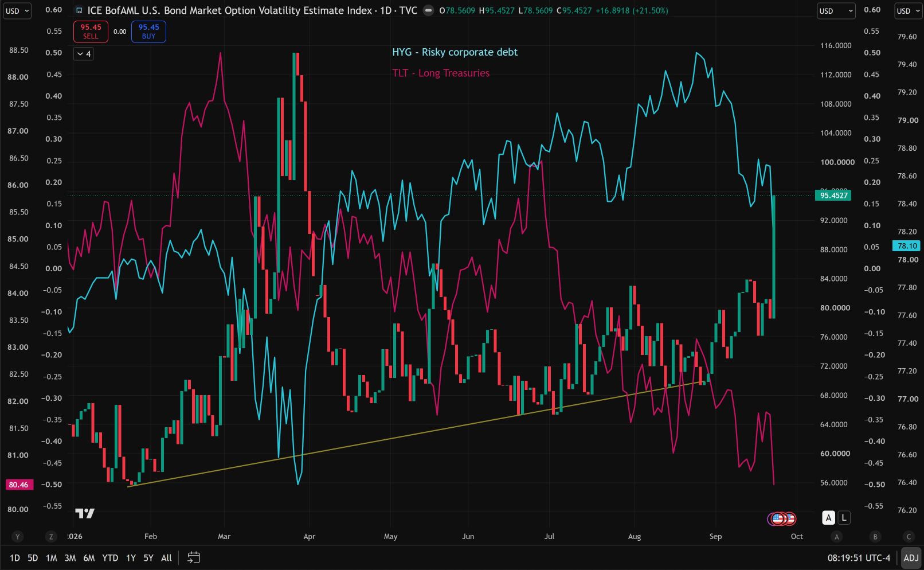This screenshot has height=570, width=924.
Task: Open the middle-right USD currency dropdown
Action: (836, 10)
